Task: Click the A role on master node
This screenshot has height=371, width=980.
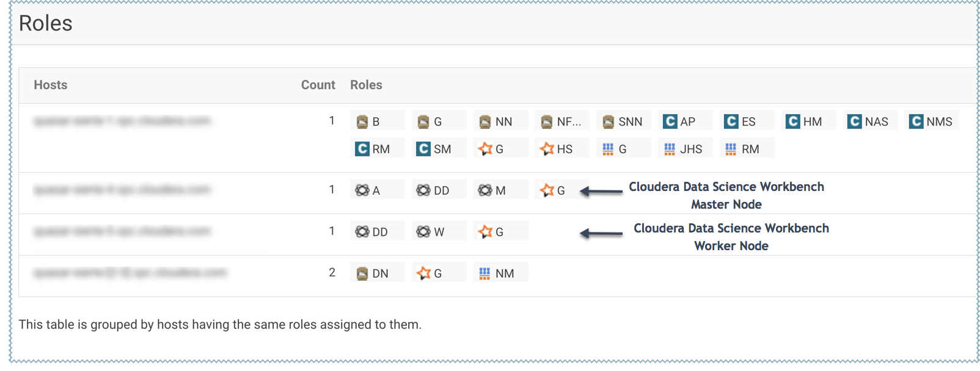Action: point(368,190)
